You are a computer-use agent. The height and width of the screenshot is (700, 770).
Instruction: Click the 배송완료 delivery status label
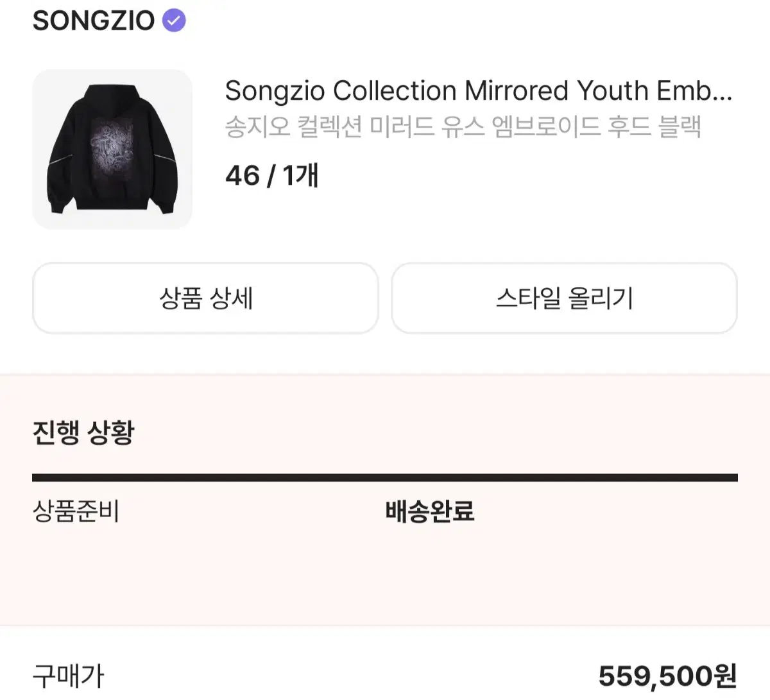[x=430, y=511]
